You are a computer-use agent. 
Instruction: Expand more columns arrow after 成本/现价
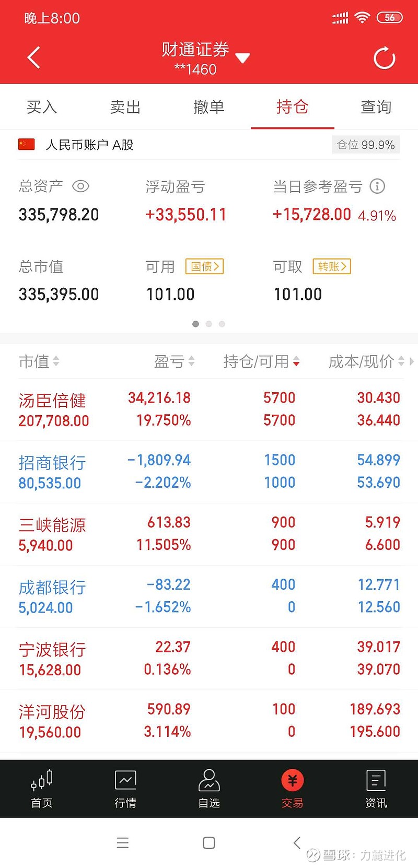(x=412, y=361)
